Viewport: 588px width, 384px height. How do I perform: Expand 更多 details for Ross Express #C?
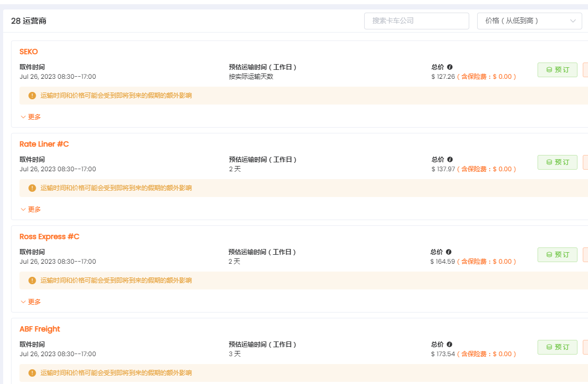tap(30, 302)
